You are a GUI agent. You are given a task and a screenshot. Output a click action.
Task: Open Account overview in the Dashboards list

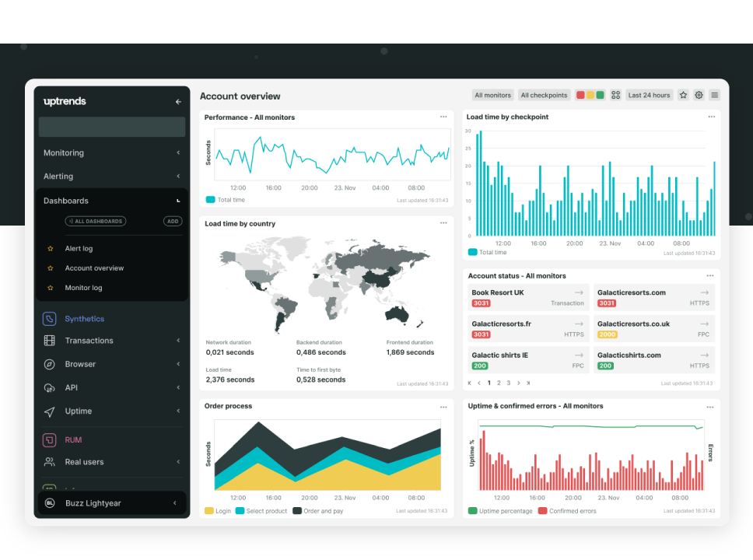tap(94, 268)
